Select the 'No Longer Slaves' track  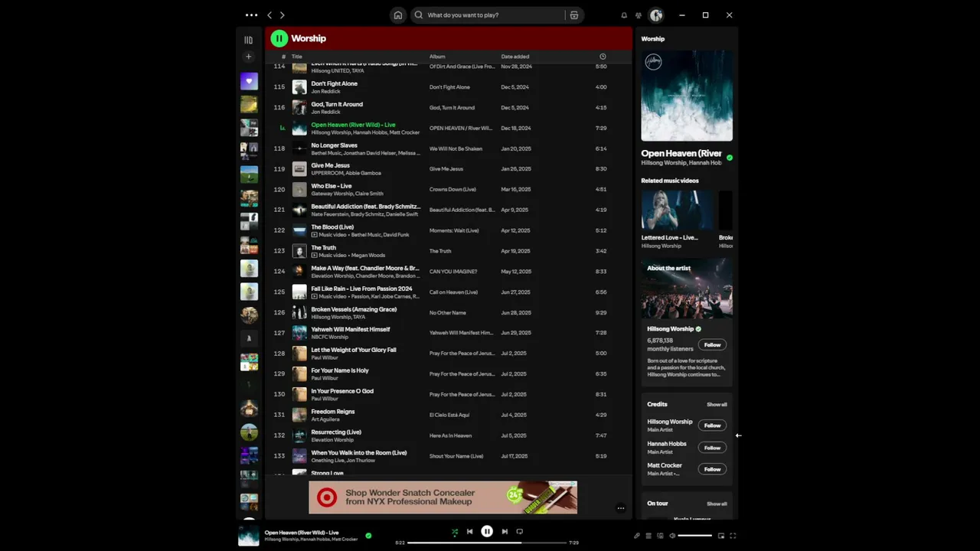pos(335,145)
